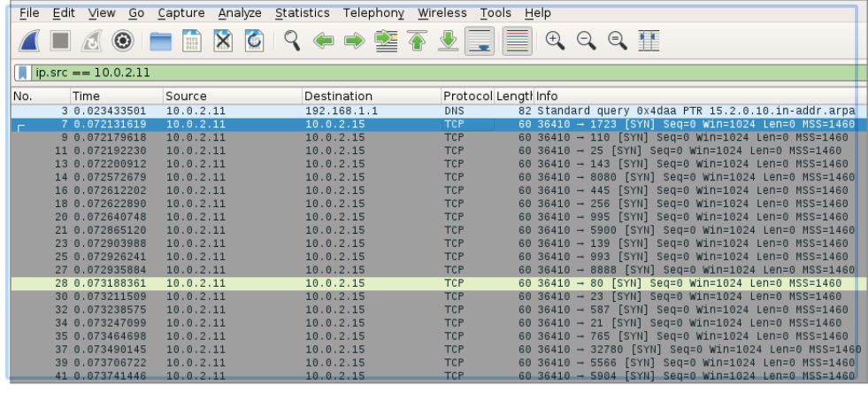Select packet 32 SYN to port 587
868x393 pixels.
[x=439, y=310]
